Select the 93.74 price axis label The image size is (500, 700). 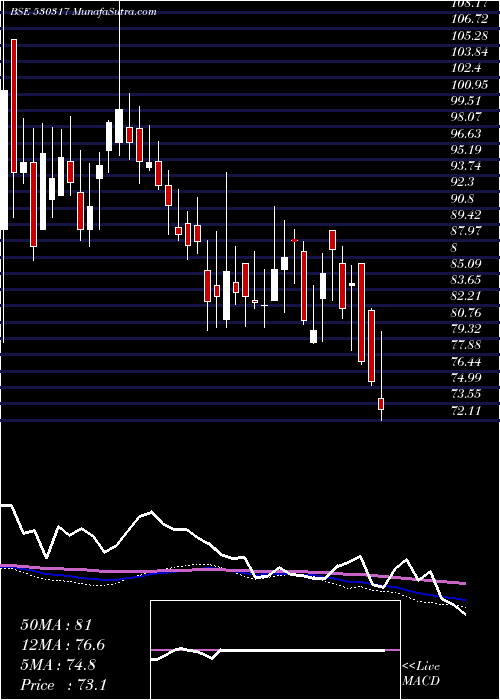tap(466, 166)
